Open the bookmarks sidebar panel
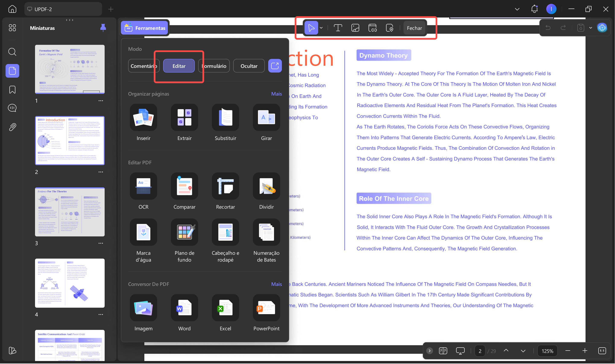Viewport: 615px width, 364px height. click(12, 90)
